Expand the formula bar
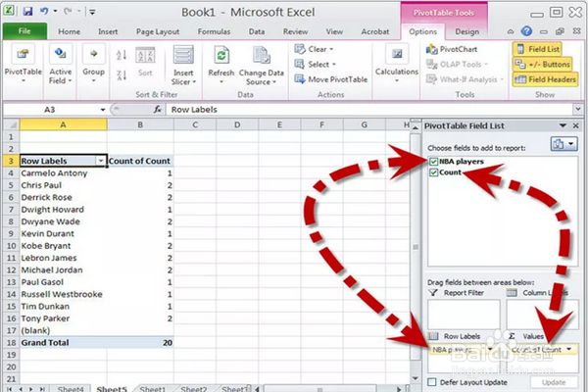588x392 pixels. click(577, 109)
